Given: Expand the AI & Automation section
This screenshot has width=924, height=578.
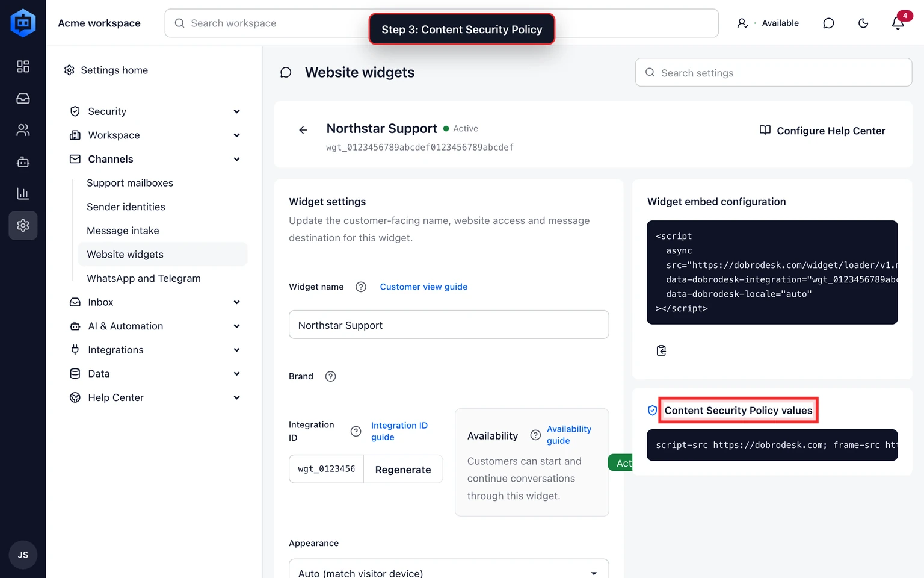Looking at the screenshot, I should click(x=155, y=326).
